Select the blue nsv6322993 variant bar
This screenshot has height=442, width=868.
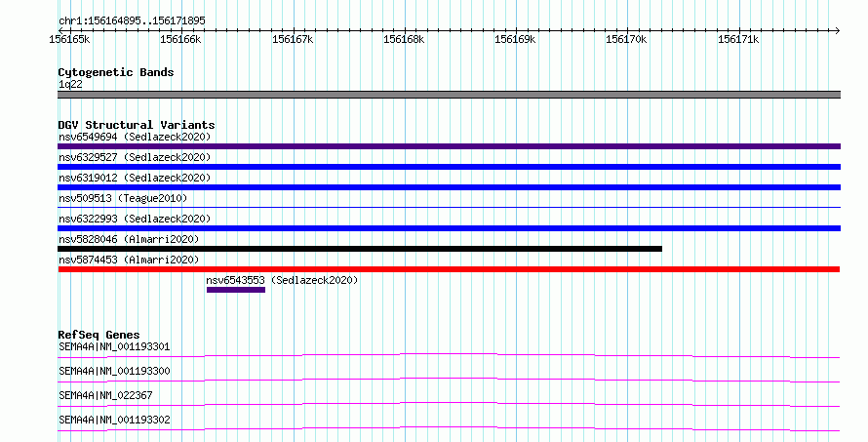449,228
